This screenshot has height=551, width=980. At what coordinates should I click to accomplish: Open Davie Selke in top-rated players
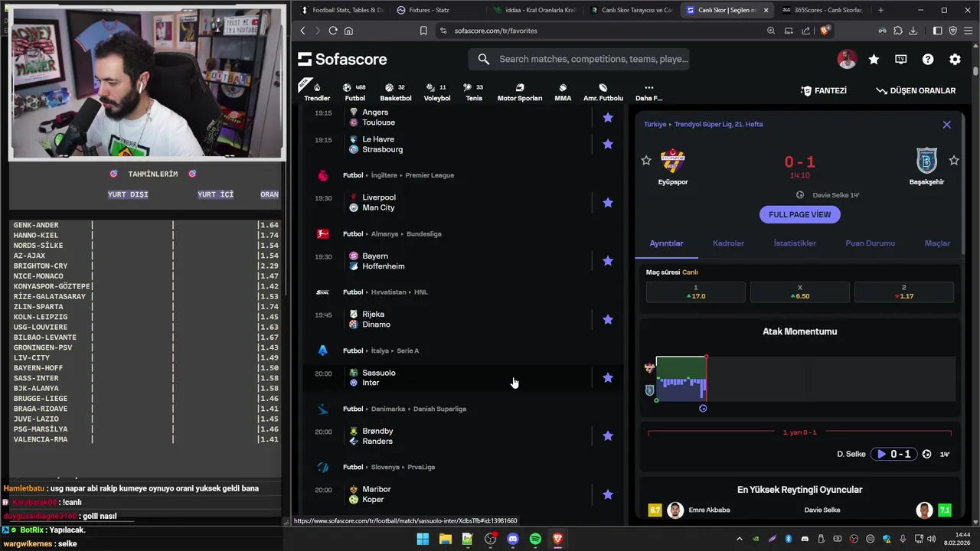click(822, 510)
